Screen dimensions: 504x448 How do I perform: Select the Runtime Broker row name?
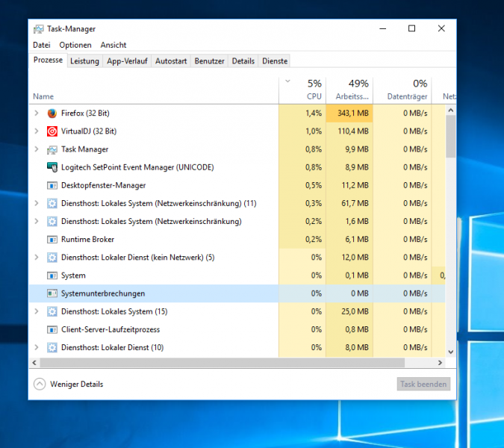pyautogui.click(x=88, y=240)
